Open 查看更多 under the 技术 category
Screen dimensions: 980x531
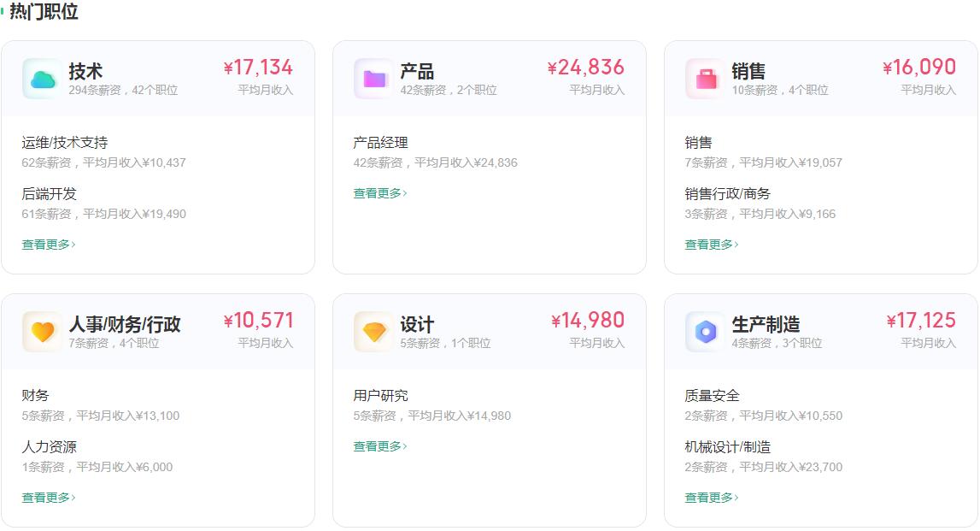(44, 245)
